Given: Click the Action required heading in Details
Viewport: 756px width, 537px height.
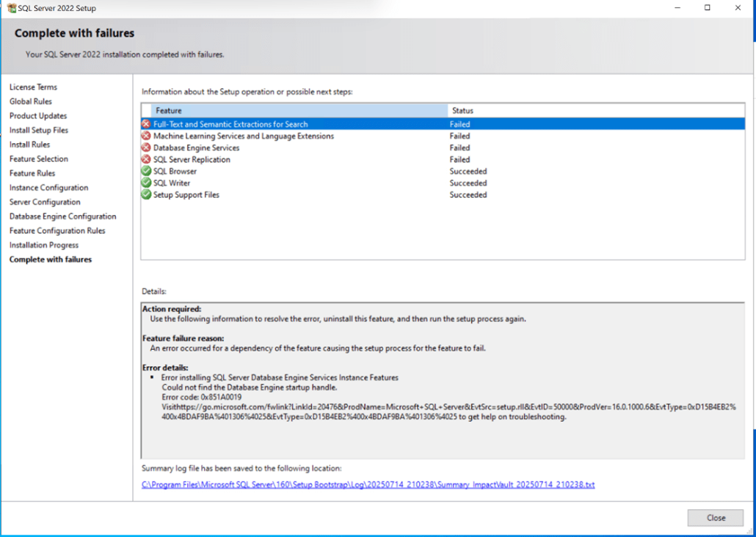Looking at the screenshot, I should coord(172,309).
